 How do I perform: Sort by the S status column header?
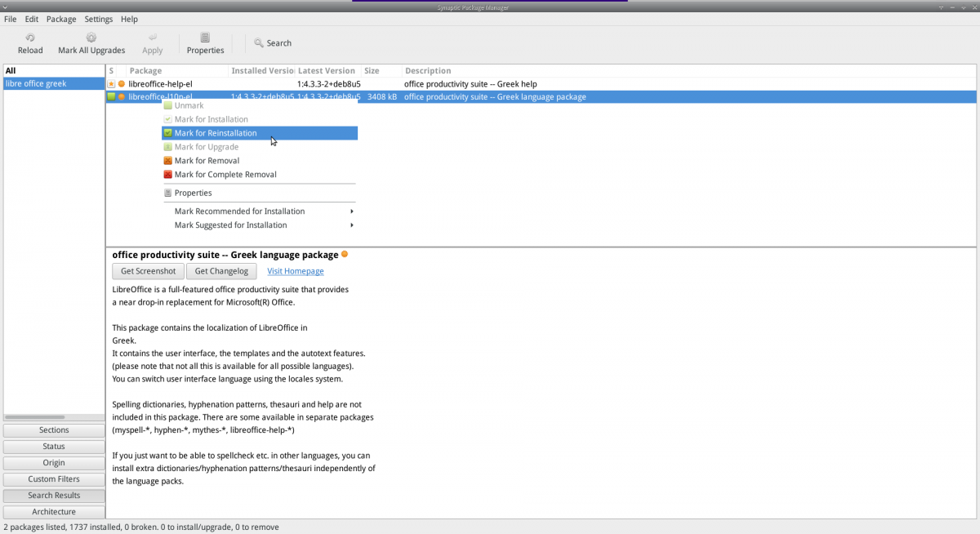click(x=112, y=71)
